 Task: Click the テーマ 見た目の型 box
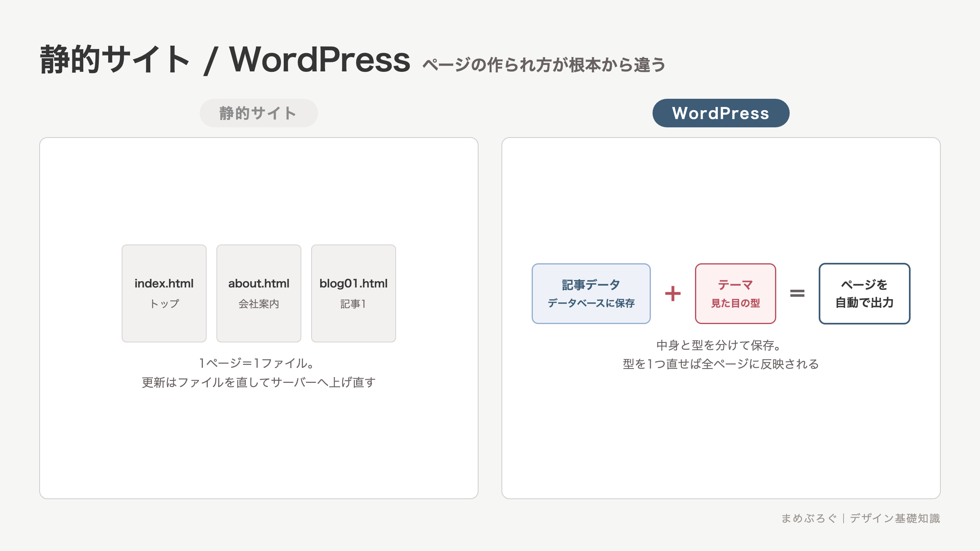pyautogui.click(x=735, y=293)
